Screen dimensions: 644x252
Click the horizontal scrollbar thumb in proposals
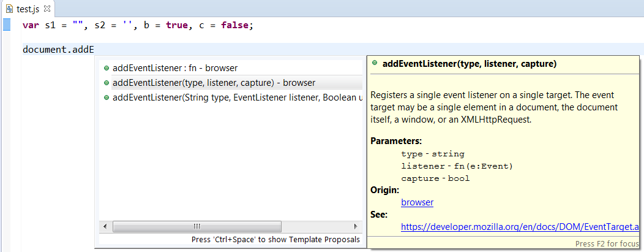[197, 226]
